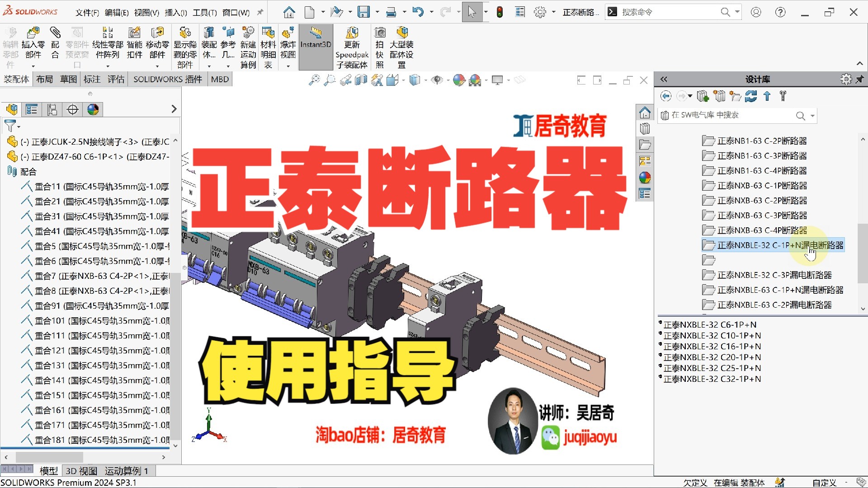Open Exploded View dropdown arrow

tap(288, 66)
